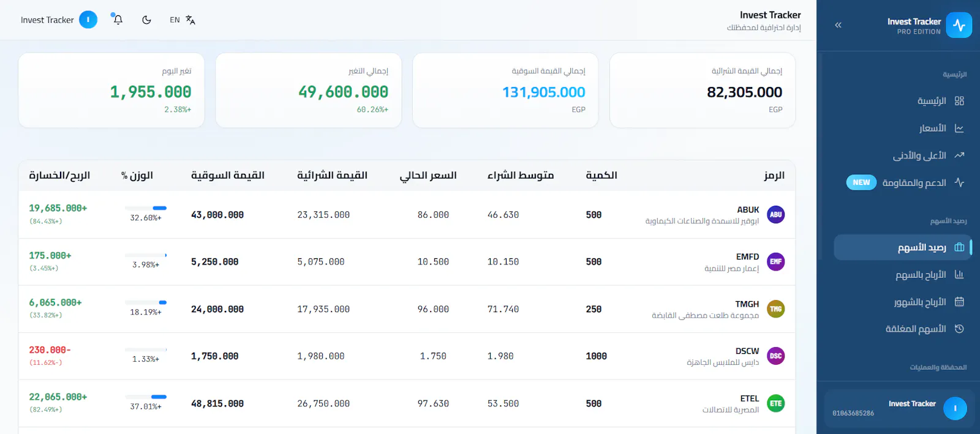The image size is (980, 434).
Task: Open the top bar Invest Tracker account name
Action: point(47,20)
